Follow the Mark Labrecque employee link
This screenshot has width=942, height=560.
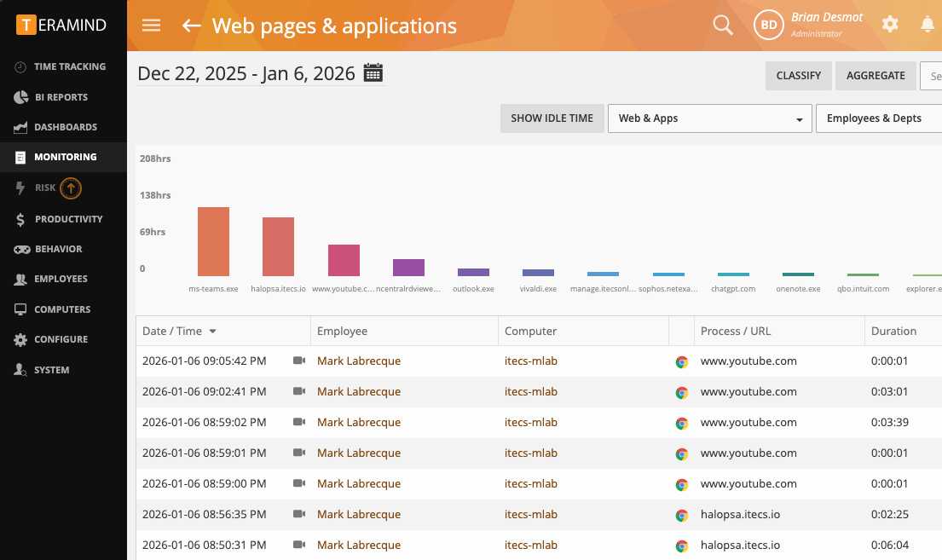(x=359, y=361)
